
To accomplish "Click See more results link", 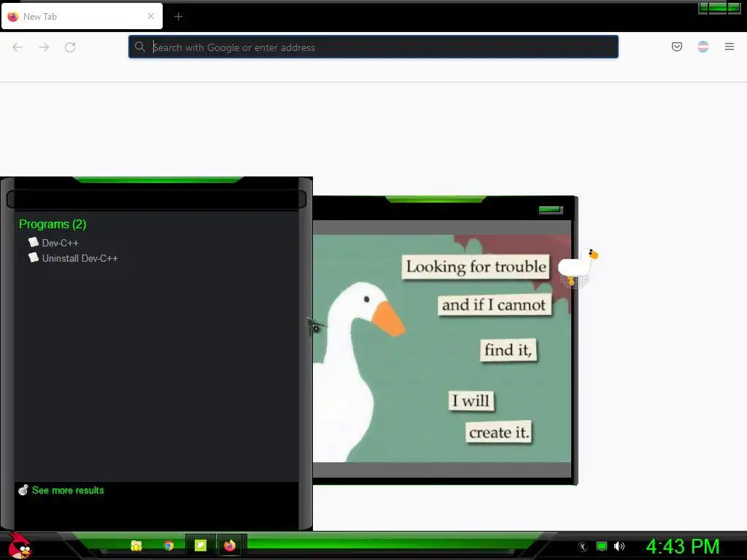I will [x=68, y=491].
